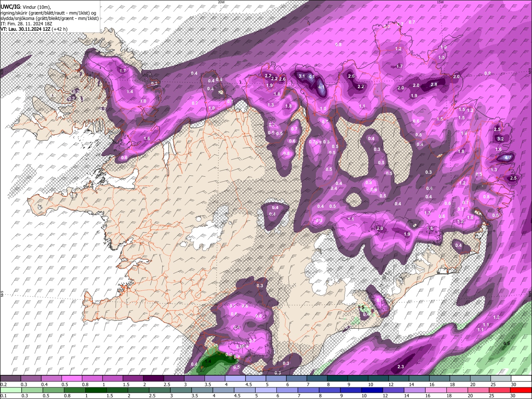Select the dark purple 0.2 snow legend swatch
Image resolution: width=532 pixels, height=399 pixels.
10,379
